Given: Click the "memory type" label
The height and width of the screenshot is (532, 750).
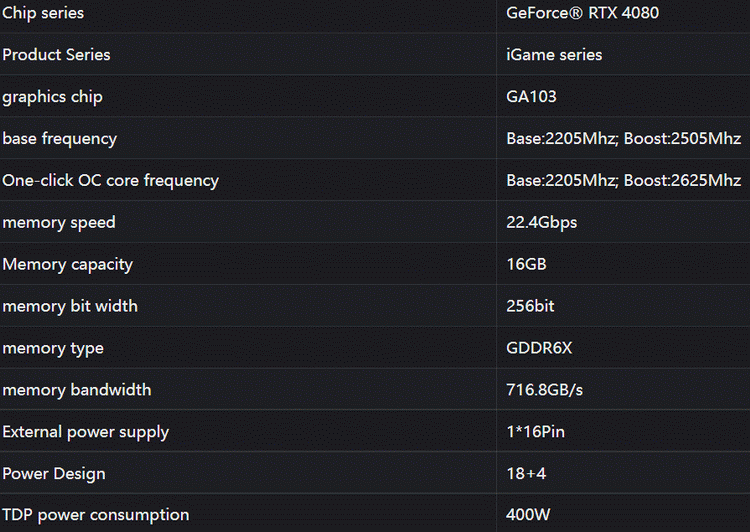Looking at the screenshot, I should tap(52, 348).
